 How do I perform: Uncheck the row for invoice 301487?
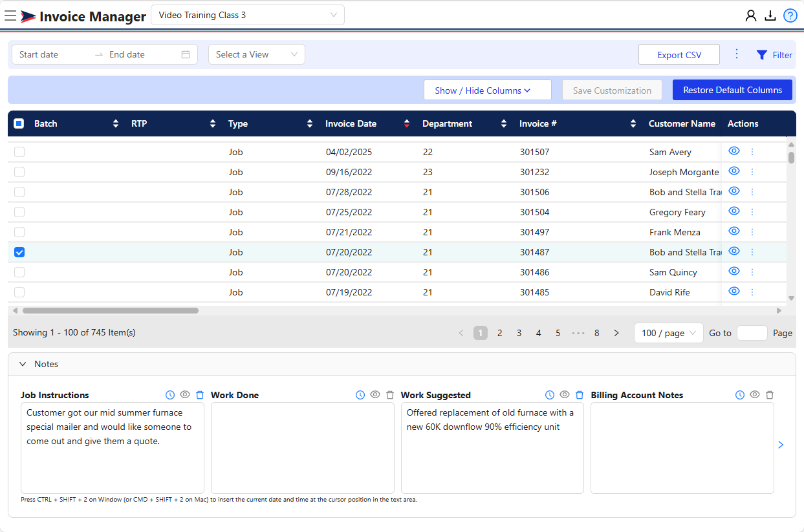(x=19, y=252)
